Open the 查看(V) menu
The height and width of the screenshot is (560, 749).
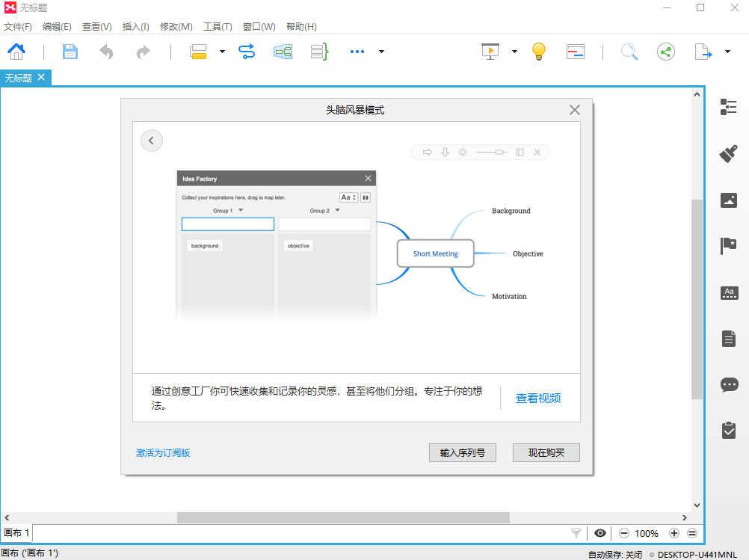(97, 27)
